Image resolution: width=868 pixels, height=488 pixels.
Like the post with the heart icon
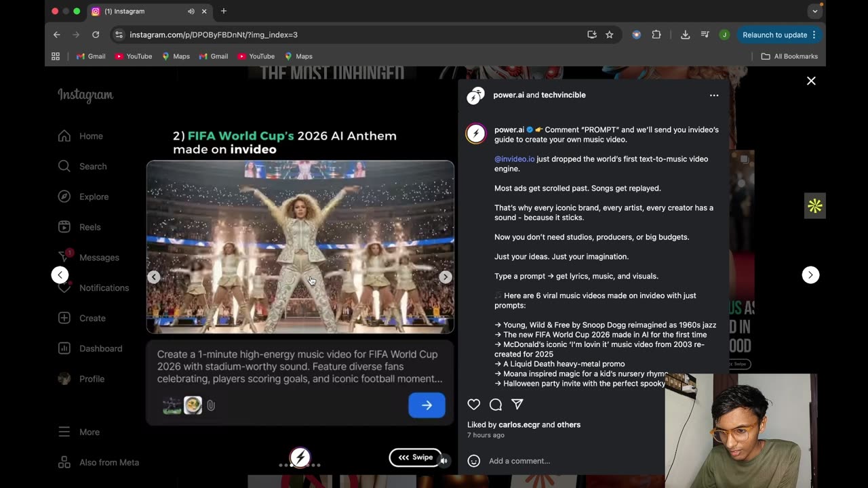point(474,405)
